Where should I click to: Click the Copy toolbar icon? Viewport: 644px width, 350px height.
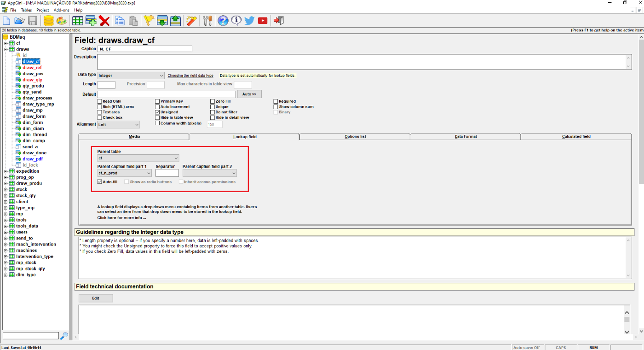pyautogui.click(x=120, y=20)
